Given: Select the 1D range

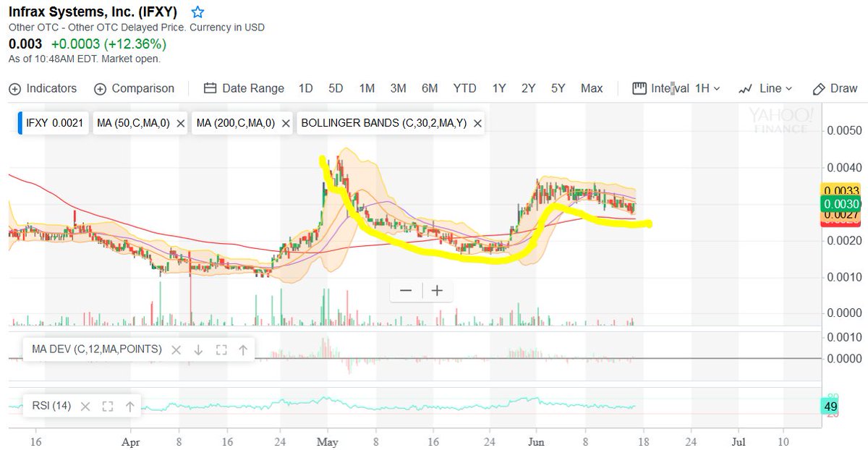Looking at the screenshot, I should pos(305,88).
